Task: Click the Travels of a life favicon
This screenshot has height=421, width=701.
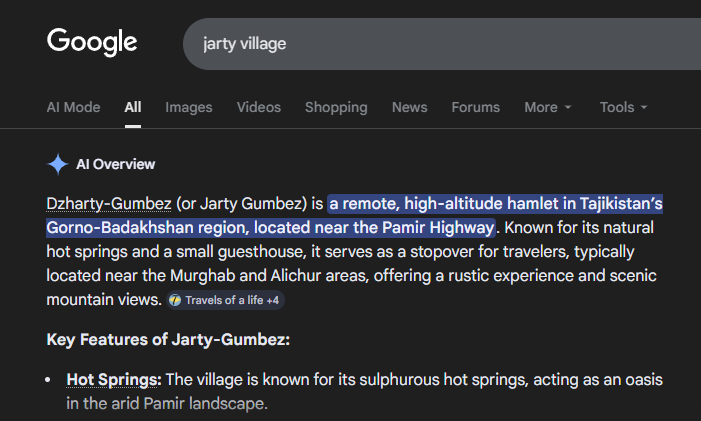Action: (175, 300)
